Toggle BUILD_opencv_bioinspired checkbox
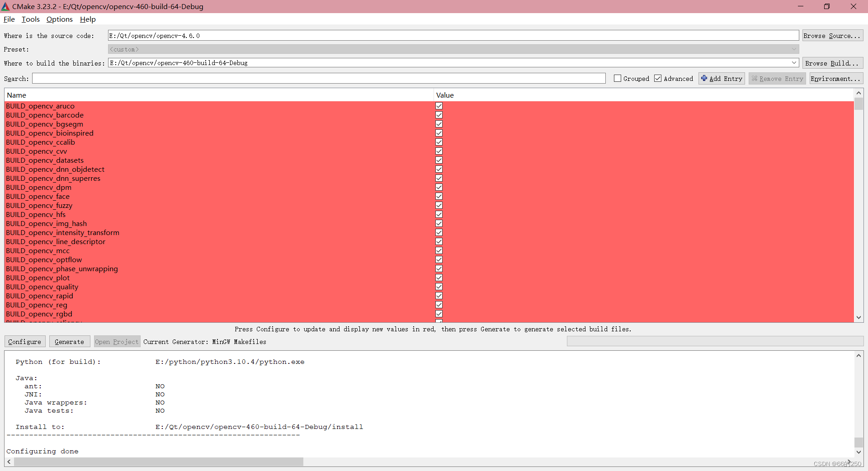The width and height of the screenshot is (868, 471). pyautogui.click(x=439, y=133)
